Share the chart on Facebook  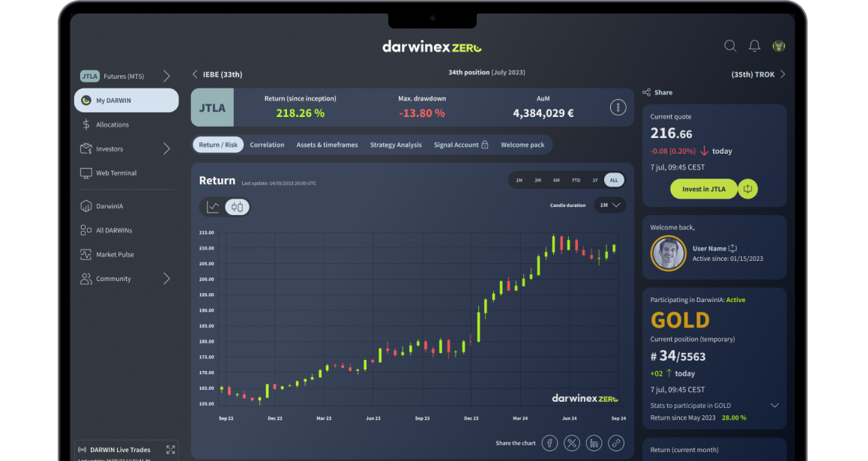(x=549, y=443)
